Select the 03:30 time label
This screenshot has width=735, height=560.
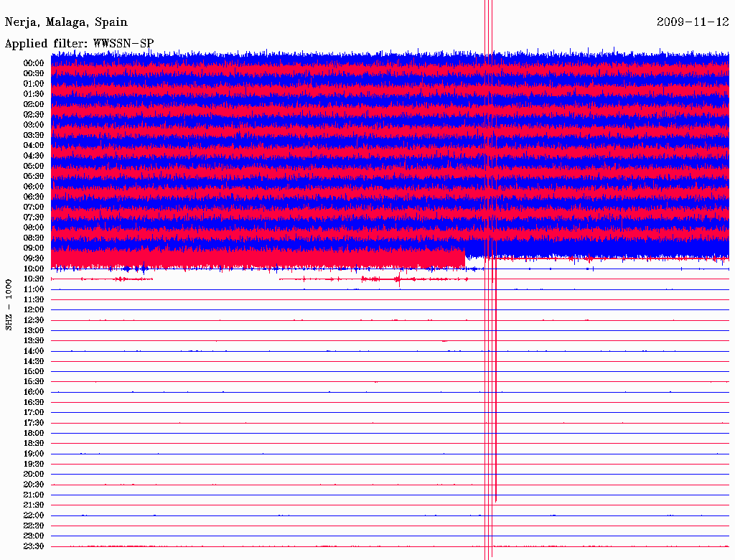click(34, 135)
